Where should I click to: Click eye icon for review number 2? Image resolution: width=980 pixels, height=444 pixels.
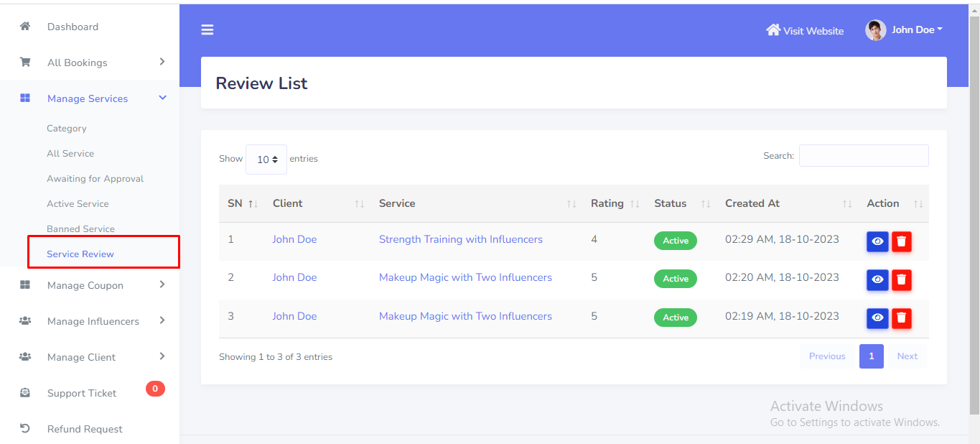pyautogui.click(x=877, y=279)
